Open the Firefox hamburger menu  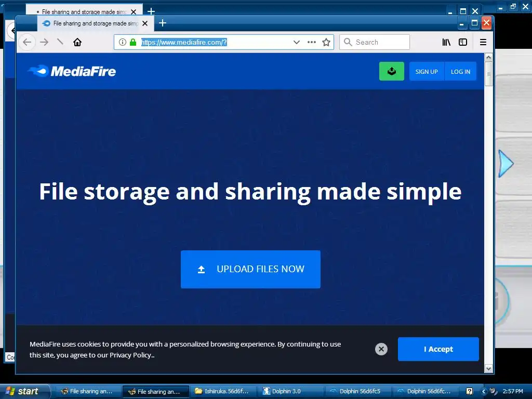tap(483, 42)
